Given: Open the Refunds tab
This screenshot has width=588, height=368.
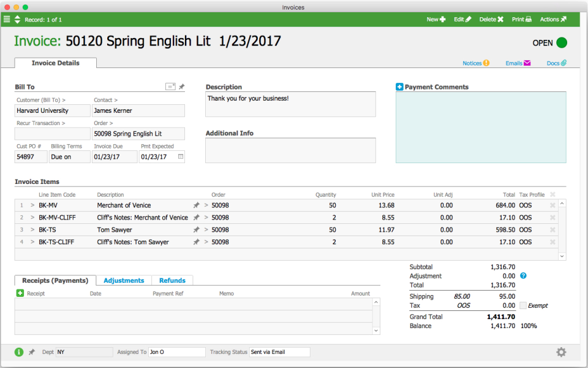Looking at the screenshot, I should pos(172,280).
